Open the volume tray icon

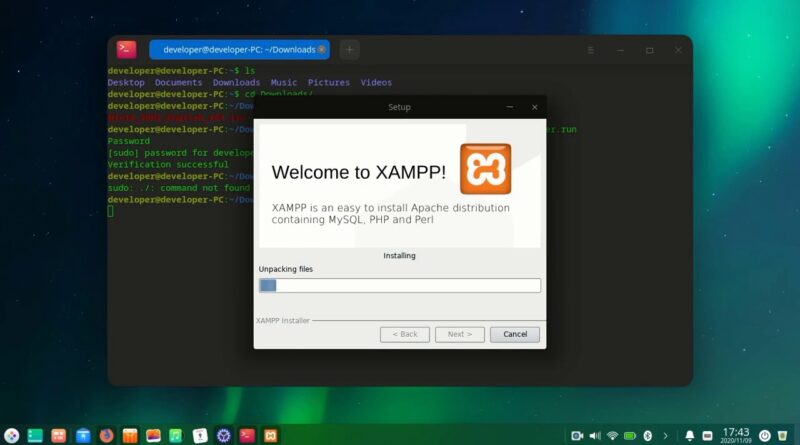tap(595, 436)
